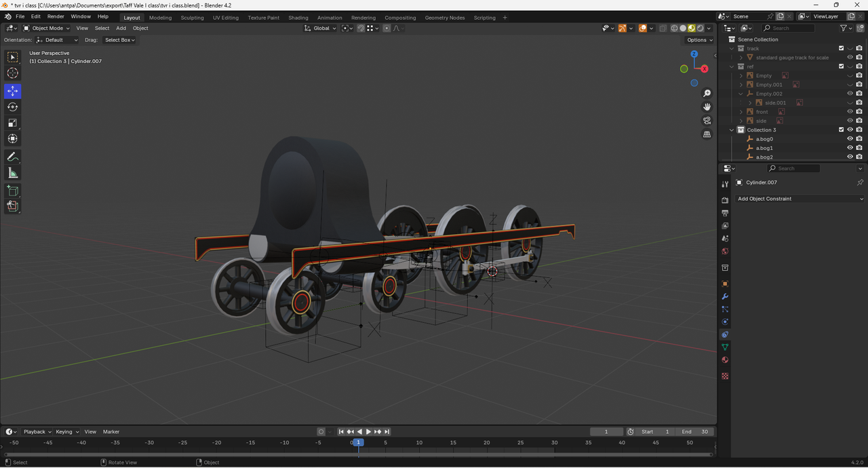Click the zoom magnifier viewport gizmo
This screenshot has height=468, width=868.
707,93
